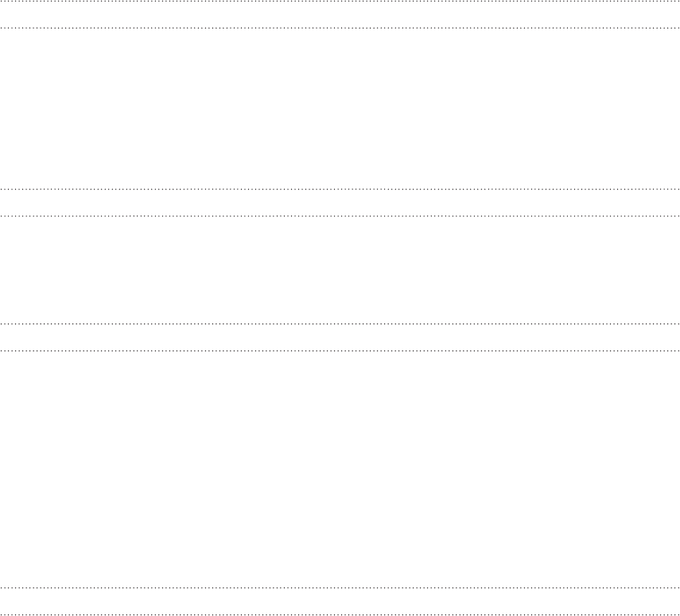Image resolution: width=680 pixels, height=616 pixels.
Task: Click the sixth dotted line from top
Action: coord(340,351)
